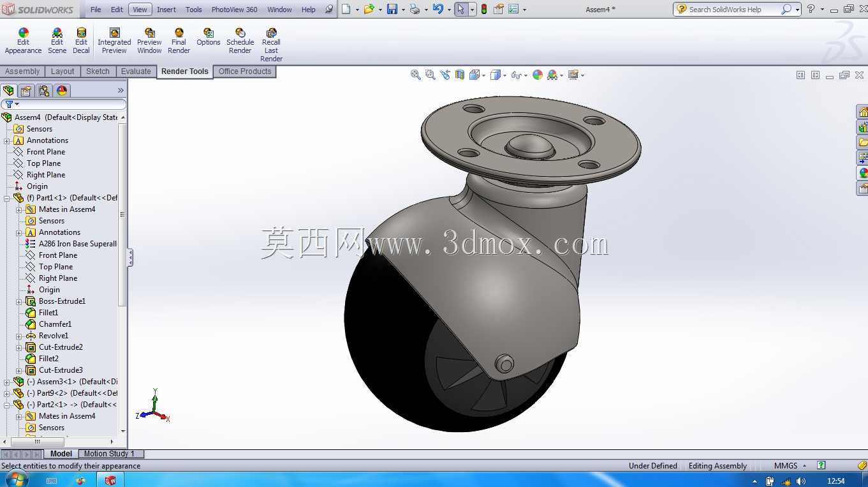Open the PhotoView 360 menu

coord(234,10)
